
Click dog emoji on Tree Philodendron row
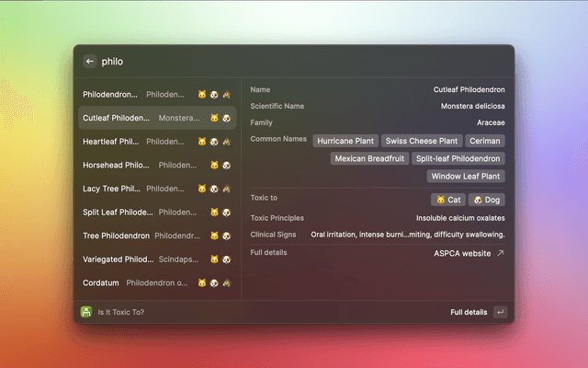point(226,236)
